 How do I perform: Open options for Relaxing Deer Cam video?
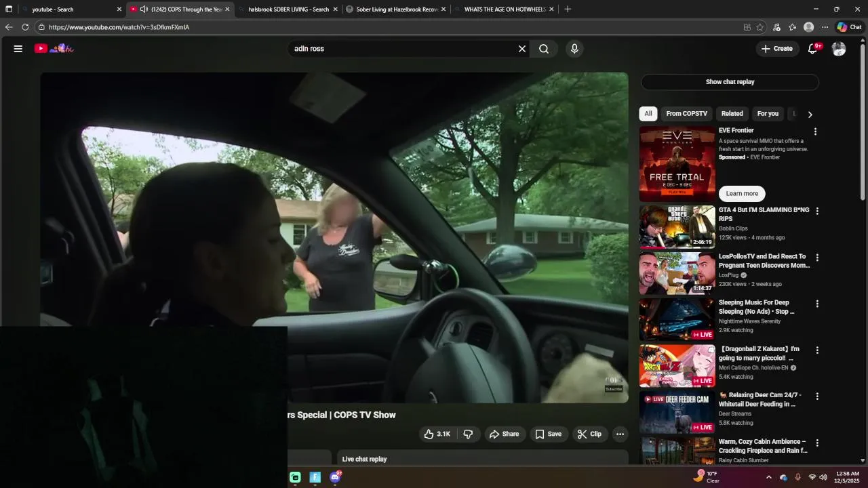point(817,396)
